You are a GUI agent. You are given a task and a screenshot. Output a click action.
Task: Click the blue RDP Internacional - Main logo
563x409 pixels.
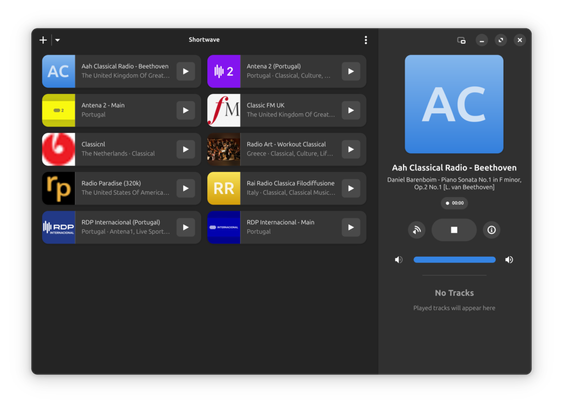point(224,227)
